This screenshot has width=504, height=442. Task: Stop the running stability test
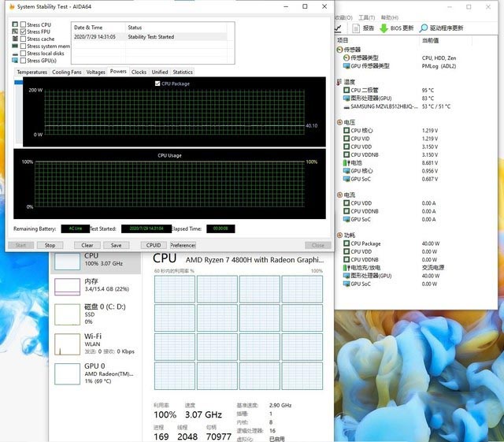click(50, 245)
